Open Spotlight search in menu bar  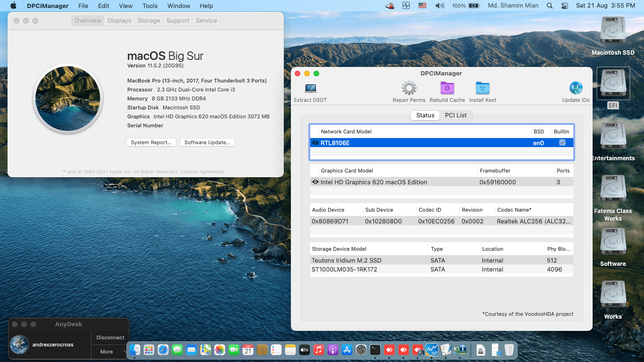[x=550, y=6]
